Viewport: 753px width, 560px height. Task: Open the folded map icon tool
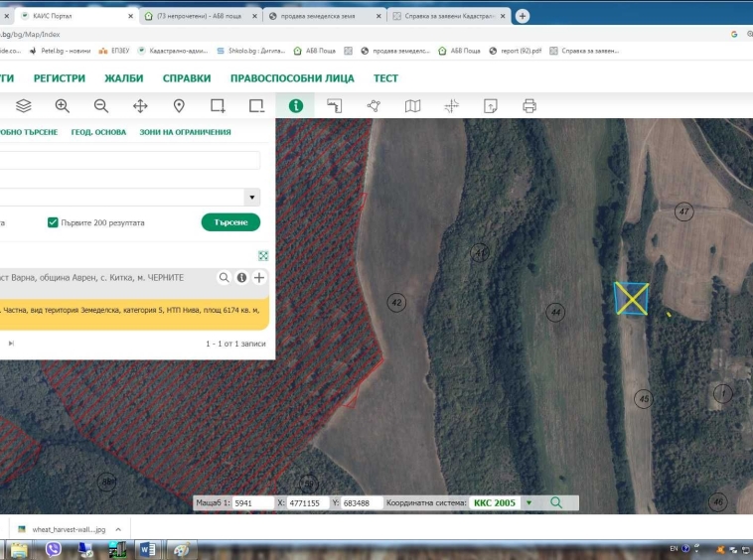(x=412, y=106)
